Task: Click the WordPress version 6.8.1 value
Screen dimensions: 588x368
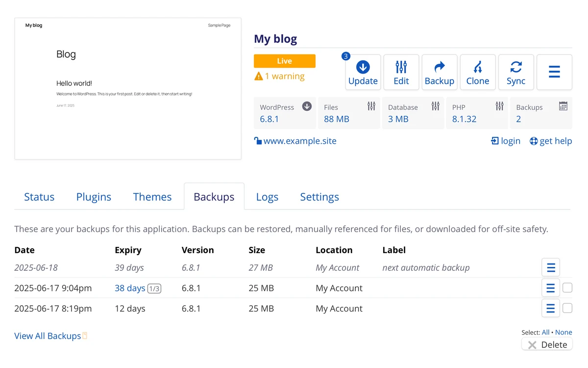Action: tap(269, 119)
